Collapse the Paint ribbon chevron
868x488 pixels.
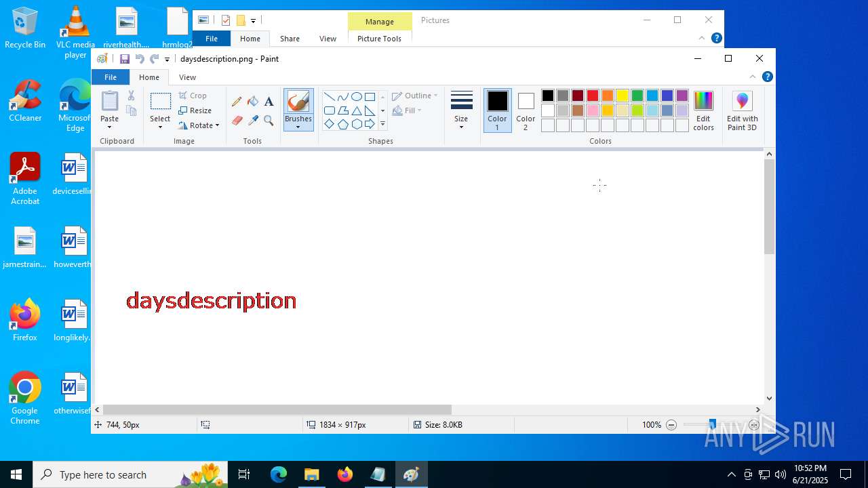click(x=753, y=77)
